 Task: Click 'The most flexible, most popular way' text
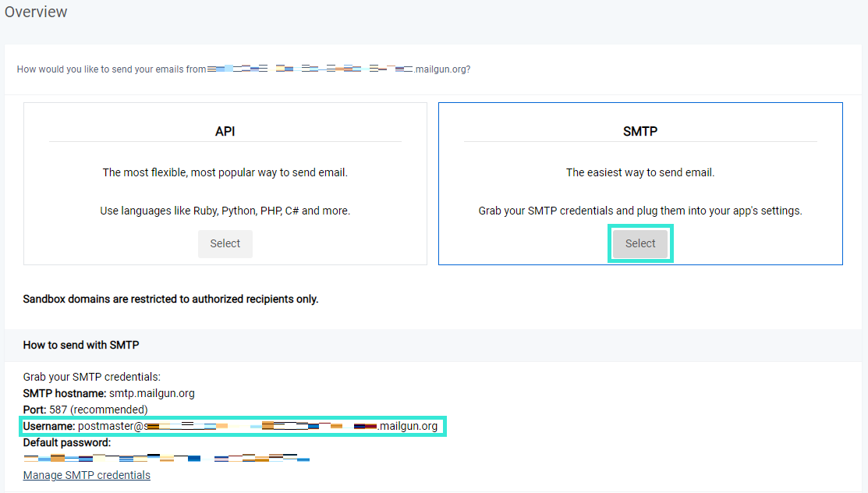225,173
